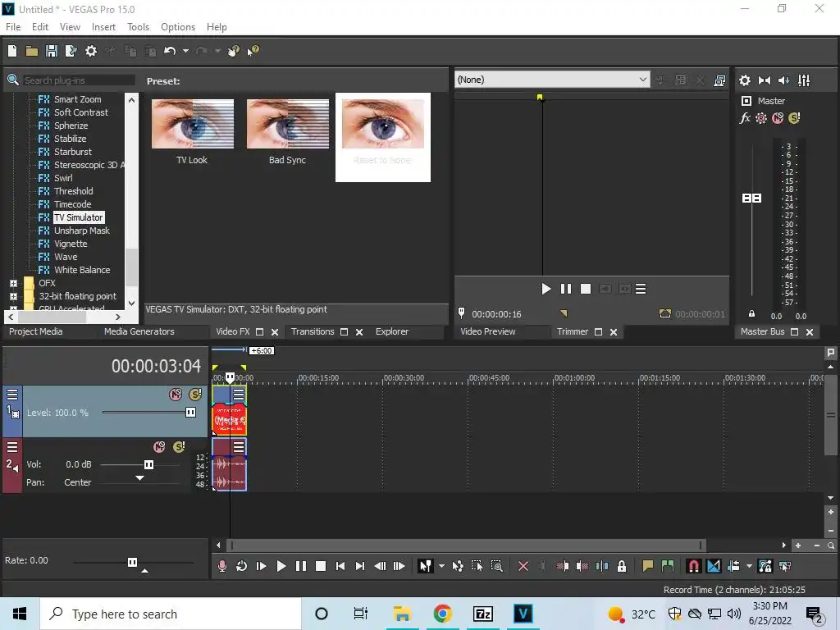Choose the Selection Edit tool
Screen dimensions: 840x630
pyautogui.click(x=477, y=566)
